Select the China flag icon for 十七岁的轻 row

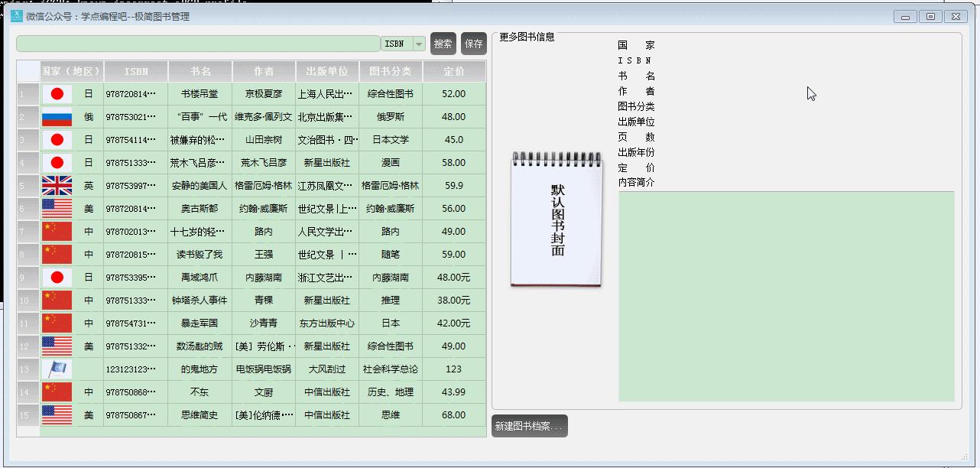tap(57, 231)
